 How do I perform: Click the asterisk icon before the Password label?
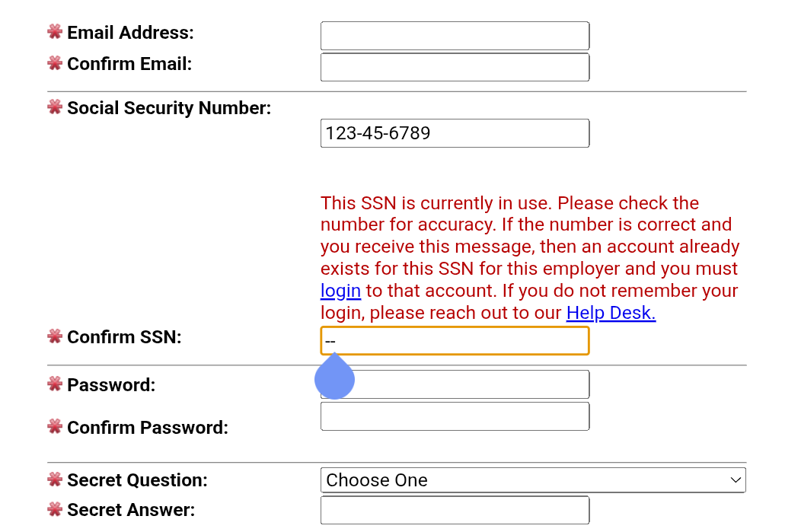coord(55,384)
